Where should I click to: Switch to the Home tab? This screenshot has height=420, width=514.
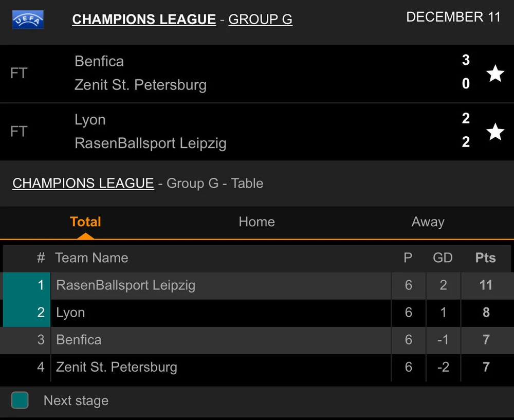[256, 222]
